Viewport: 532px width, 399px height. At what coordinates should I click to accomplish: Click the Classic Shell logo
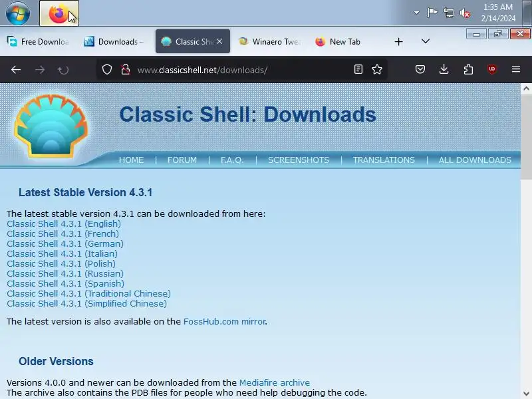(51, 126)
